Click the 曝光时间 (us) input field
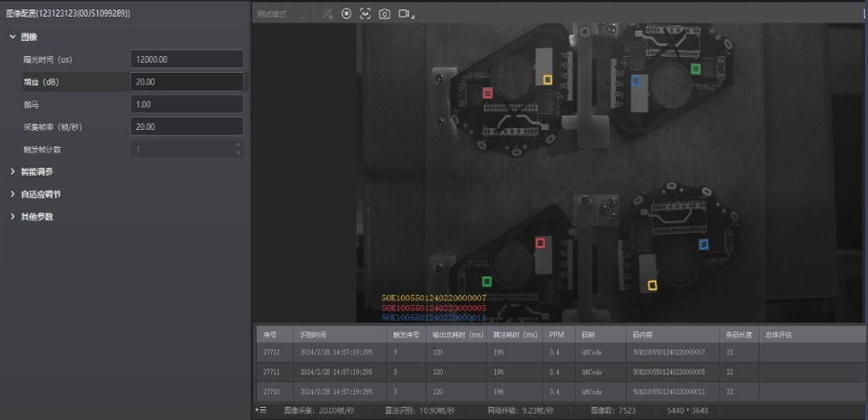Screen dimensions: 868x420 point(187,59)
